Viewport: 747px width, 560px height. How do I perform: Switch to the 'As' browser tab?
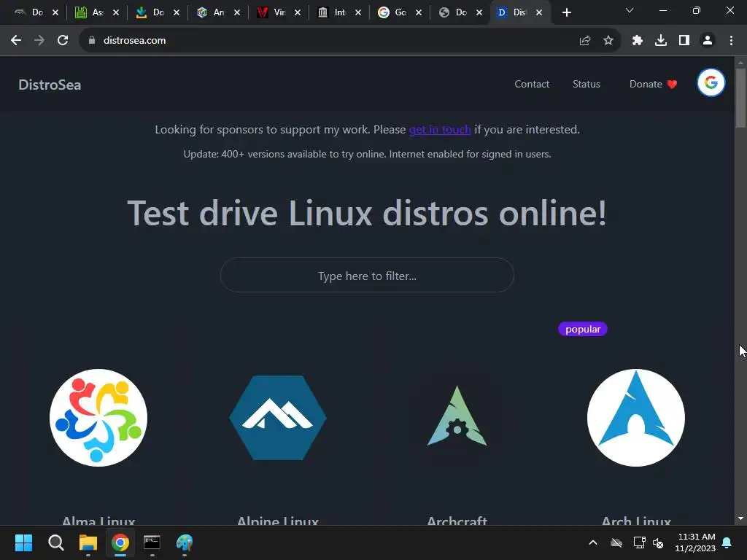coord(97,13)
